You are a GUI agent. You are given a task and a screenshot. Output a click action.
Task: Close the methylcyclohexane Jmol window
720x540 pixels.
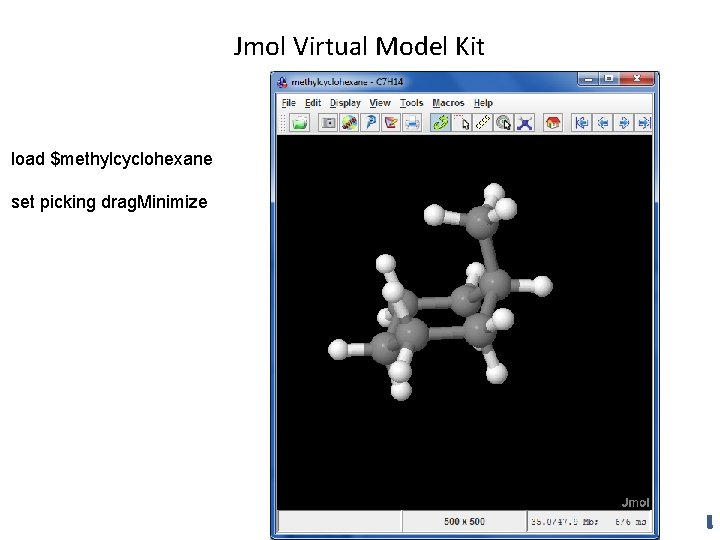click(x=637, y=79)
